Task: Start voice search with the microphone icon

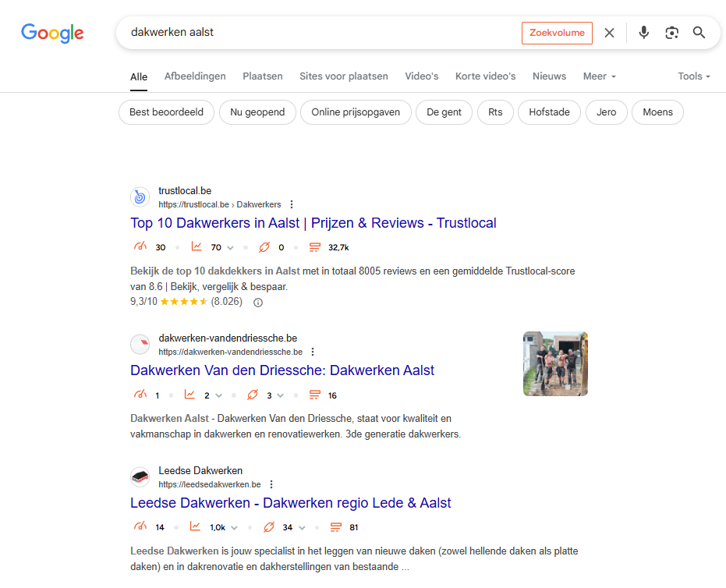Action: pyautogui.click(x=643, y=33)
